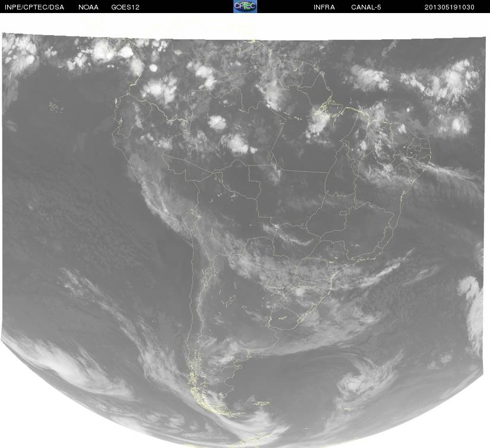The width and height of the screenshot is (490, 448).
Task: Click the 201305191030 timestamp
Action: (450, 7)
